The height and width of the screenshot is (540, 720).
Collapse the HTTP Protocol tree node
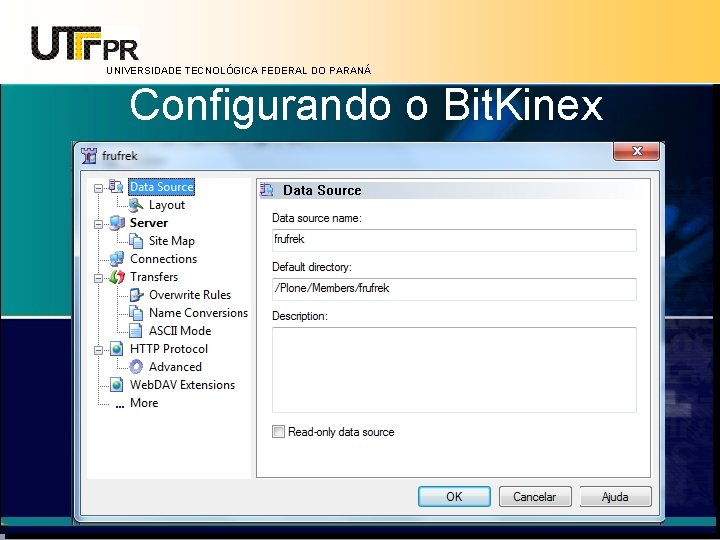coord(98,351)
